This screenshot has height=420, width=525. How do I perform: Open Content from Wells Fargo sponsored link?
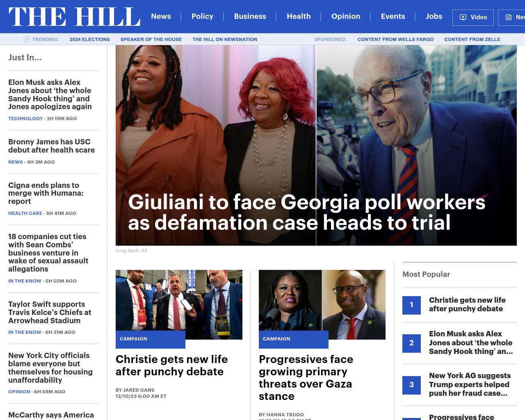(x=395, y=39)
